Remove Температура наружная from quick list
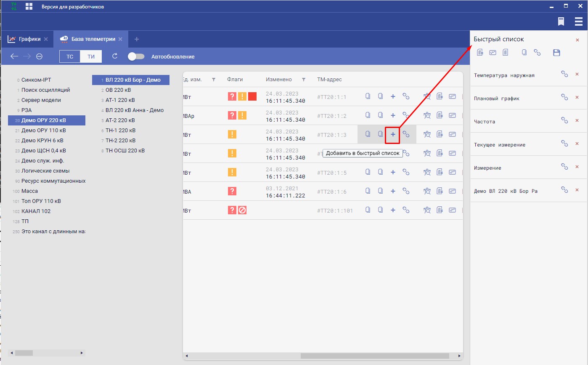The width and height of the screenshot is (588, 365). [577, 74]
